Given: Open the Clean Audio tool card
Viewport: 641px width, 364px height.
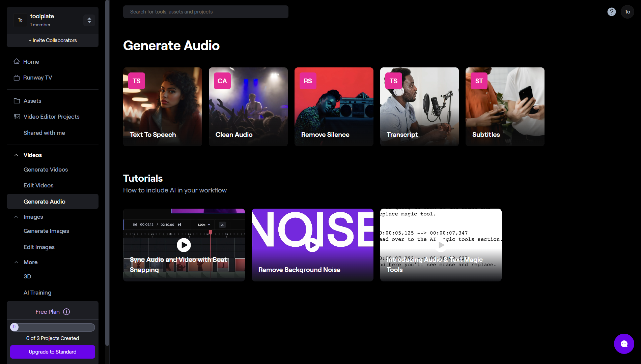Looking at the screenshot, I should coord(248,107).
